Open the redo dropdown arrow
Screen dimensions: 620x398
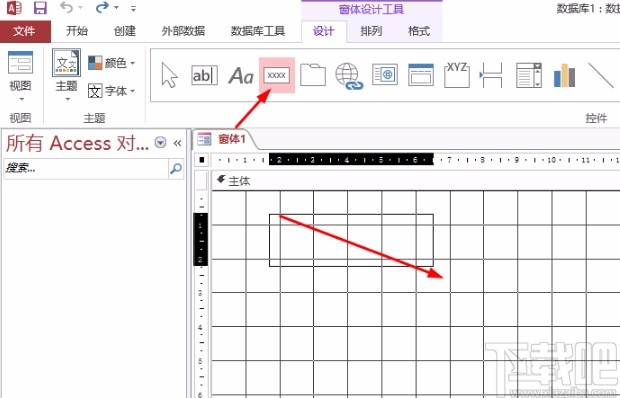[x=116, y=8]
